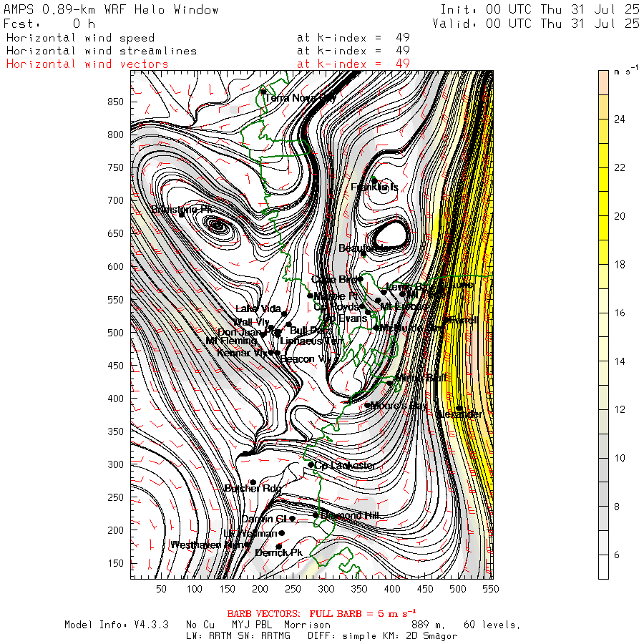Screen dimensions: 644x644
Task: Click the Beacon Vly station label
Action: point(305,359)
